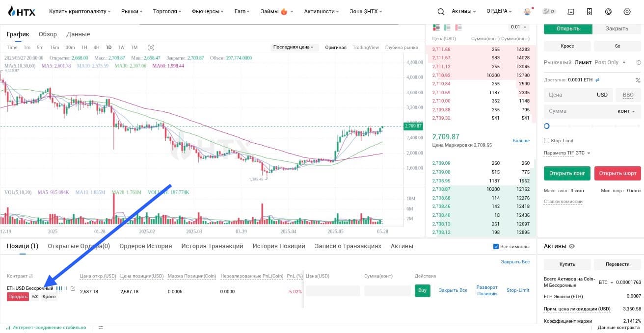Screen dimensions: 644x333
Task: Open the hexagon settings icon
Action: 627,11
